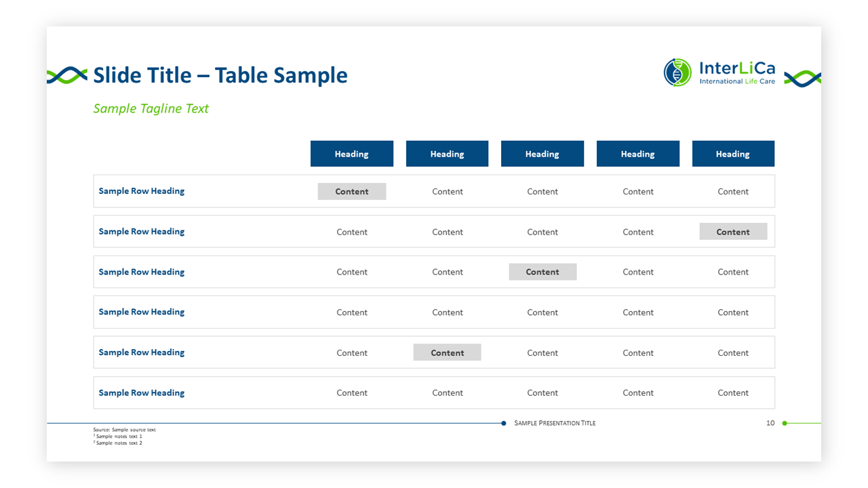Click the third blue Heading column header
868x488 pixels.
coord(542,154)
